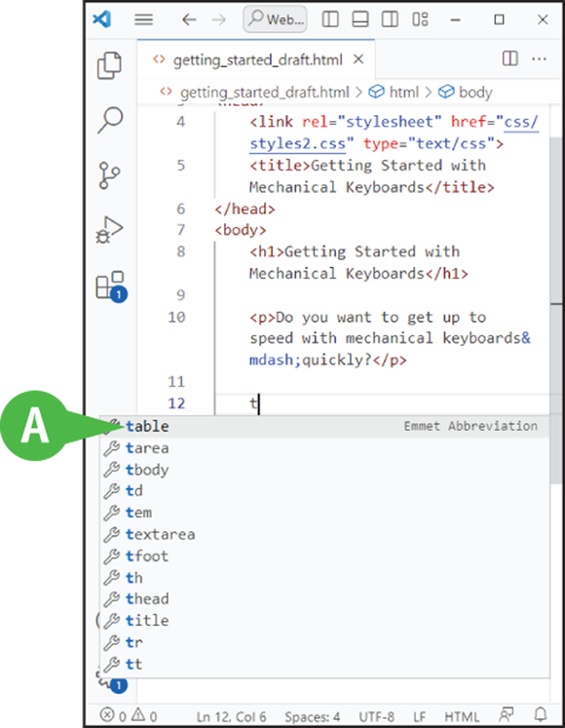The image size is (565, 728).
Task: Maximize the VS Code window
Action: click(499, 19)
